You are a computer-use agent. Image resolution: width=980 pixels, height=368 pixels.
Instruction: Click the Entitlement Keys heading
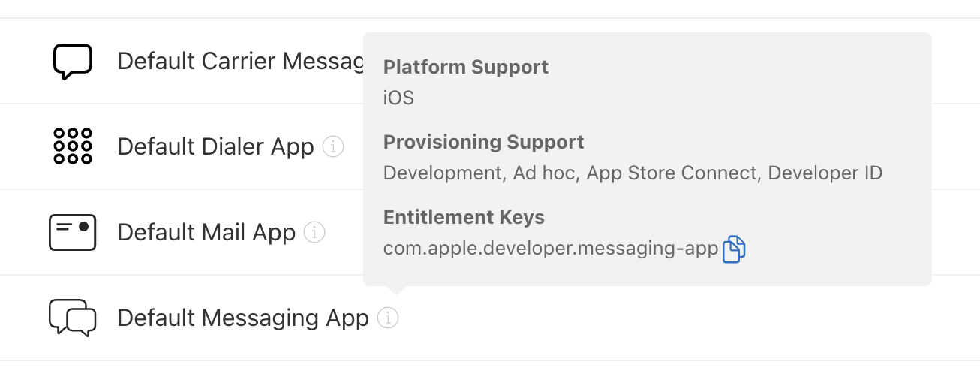pos(464,218)
